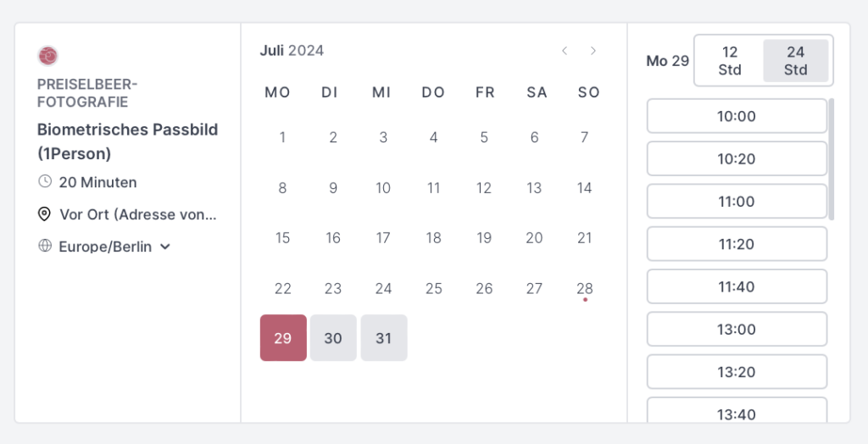The width and height of the screenshot is (868, 444).
Task: Go to the next month arrow
Action: (593, 51)
